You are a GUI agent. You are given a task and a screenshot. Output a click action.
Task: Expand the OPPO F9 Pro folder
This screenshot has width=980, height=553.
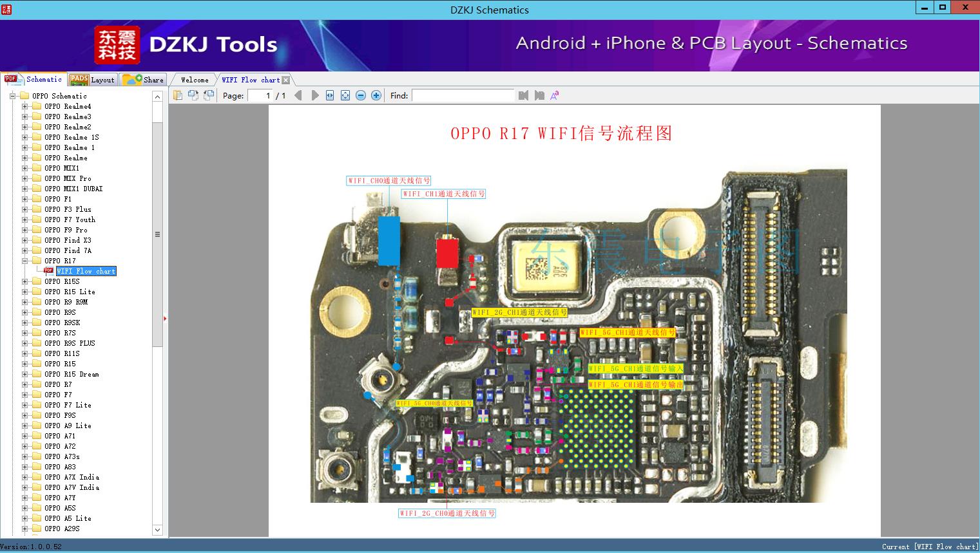25,230
